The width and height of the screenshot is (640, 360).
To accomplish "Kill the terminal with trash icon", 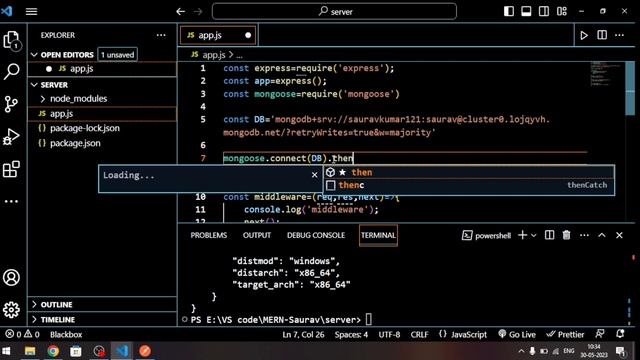I will click(x=567, y=235).
